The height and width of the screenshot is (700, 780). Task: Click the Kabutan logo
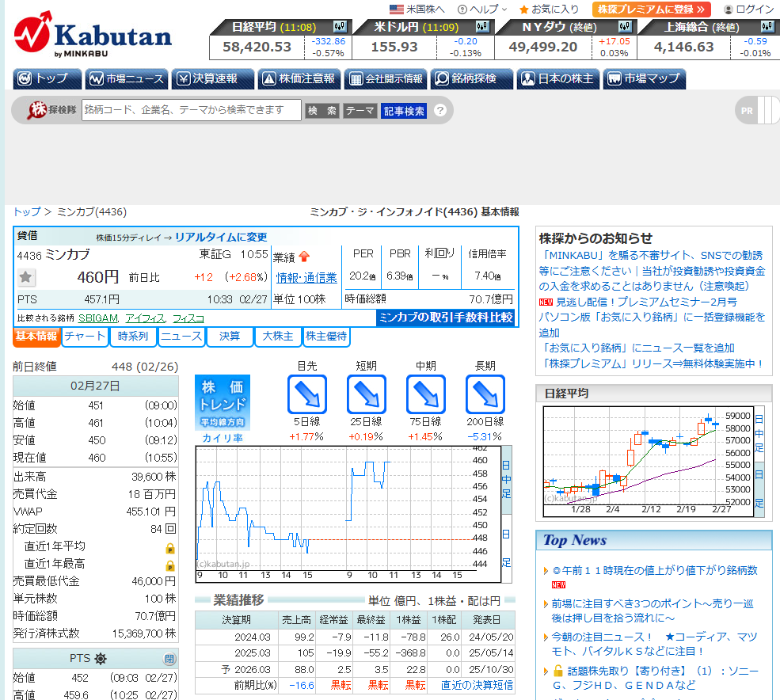tap(93, 36)
